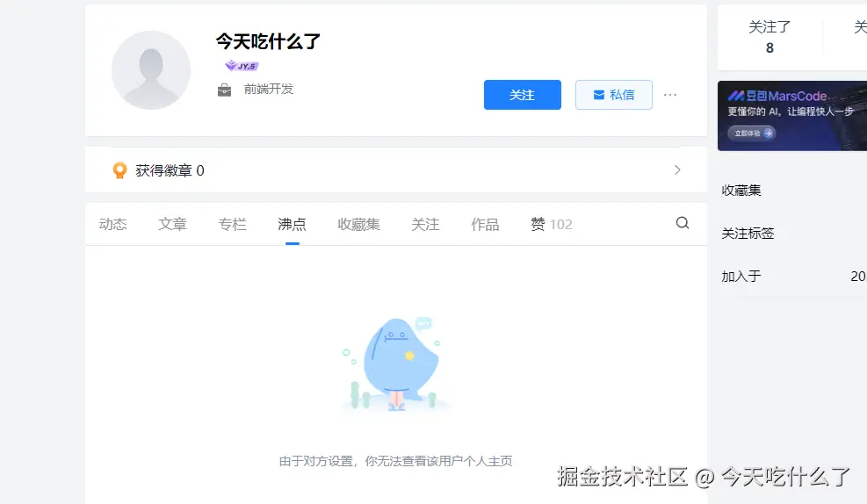Click the 豆包MarsCode ad banner
This screenshot has height=504, width=867.
[791, 116]
